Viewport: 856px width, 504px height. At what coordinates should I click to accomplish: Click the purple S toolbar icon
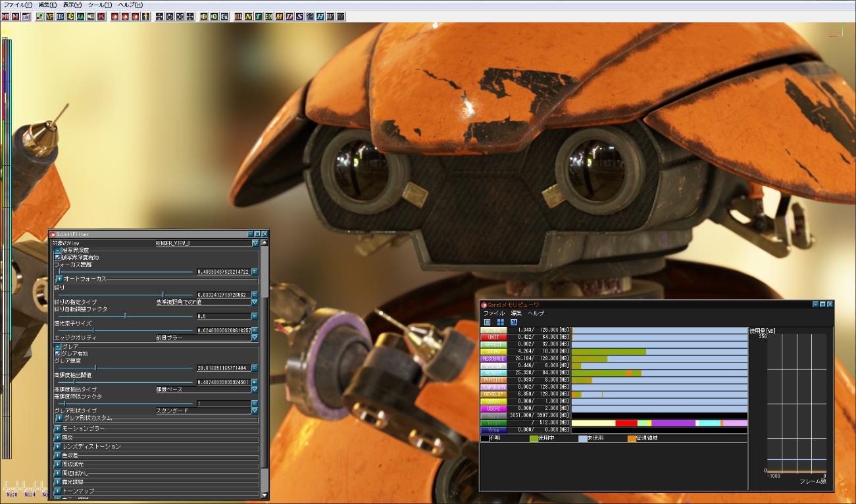pyautogui.click(x=299, y=16)
